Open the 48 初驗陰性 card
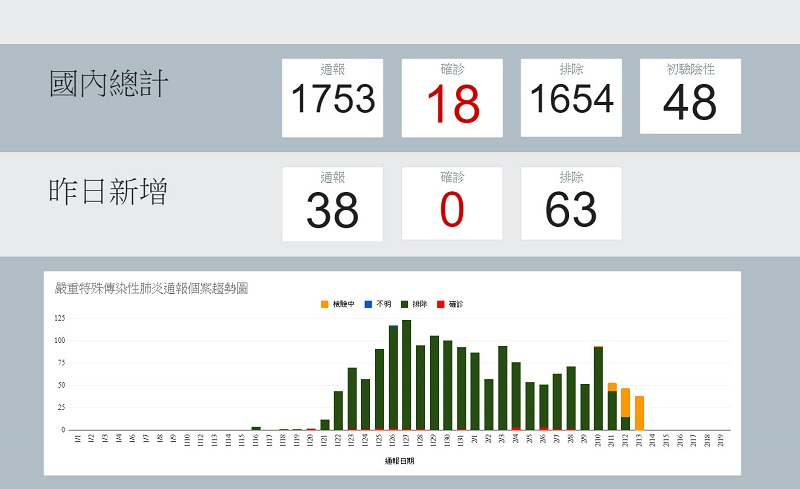This screenshot has height=489, width=800. [690, 96]
